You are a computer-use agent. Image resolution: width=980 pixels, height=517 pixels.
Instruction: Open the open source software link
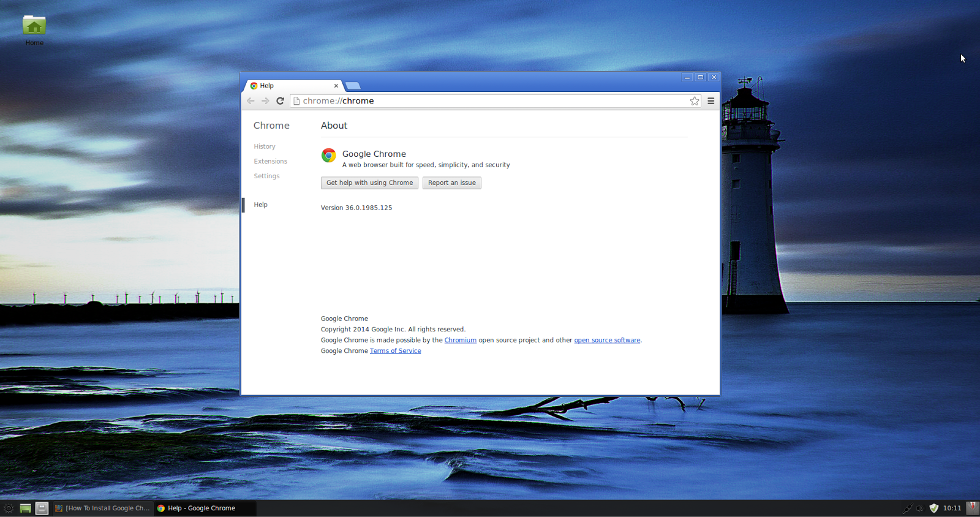607,340
